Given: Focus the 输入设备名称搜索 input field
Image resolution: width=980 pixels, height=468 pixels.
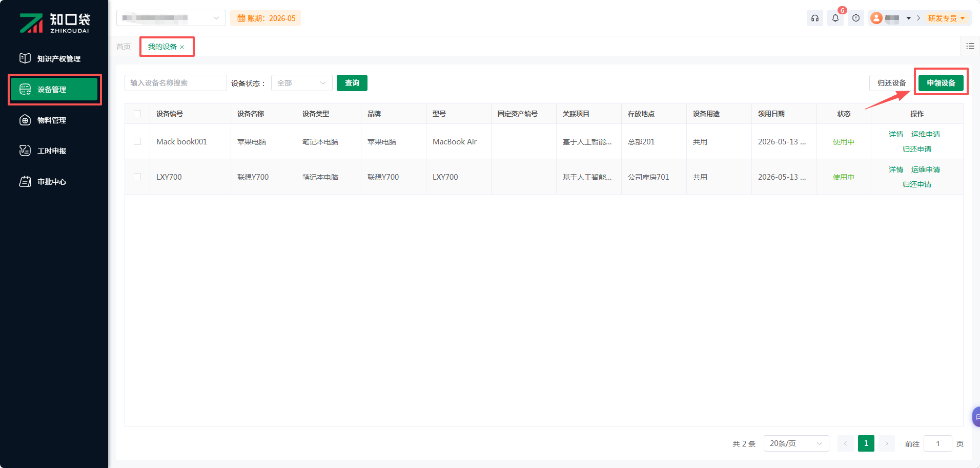Looking at the screenshot, I should pos(176,83).
